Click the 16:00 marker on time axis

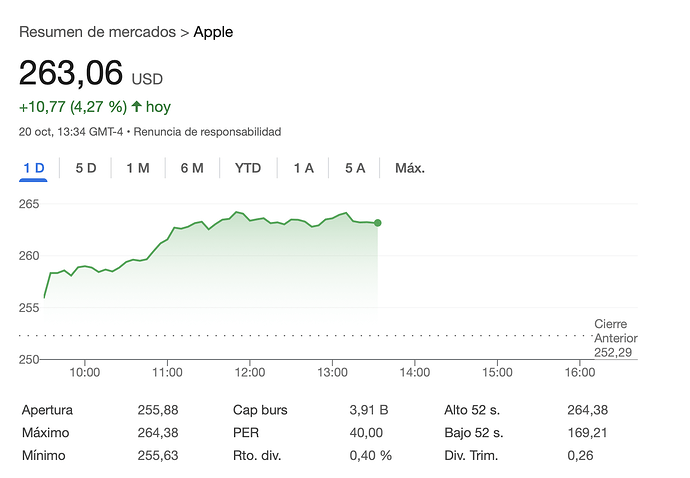click(x=580, y=373)
